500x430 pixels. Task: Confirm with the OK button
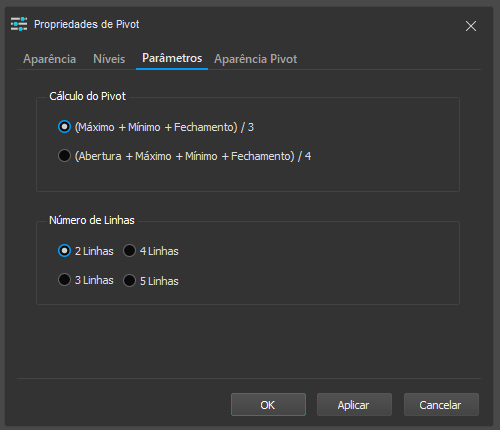(x=268, y=405)
